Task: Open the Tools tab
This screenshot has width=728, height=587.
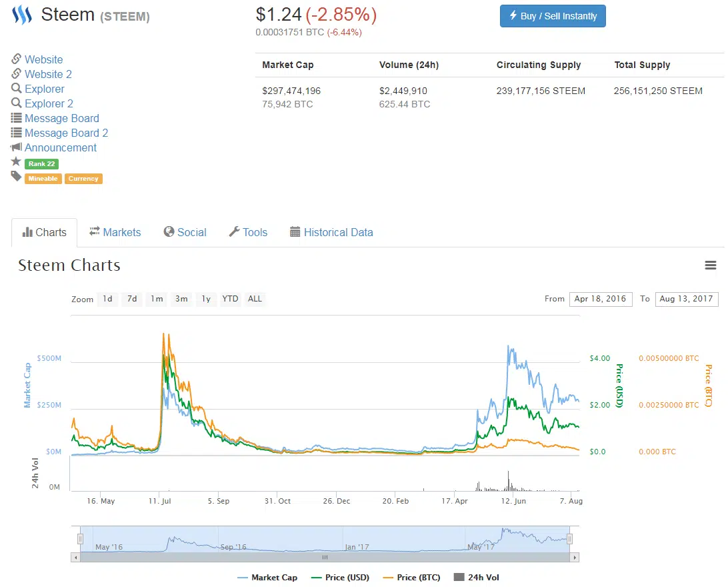Action: coord(249,232)
